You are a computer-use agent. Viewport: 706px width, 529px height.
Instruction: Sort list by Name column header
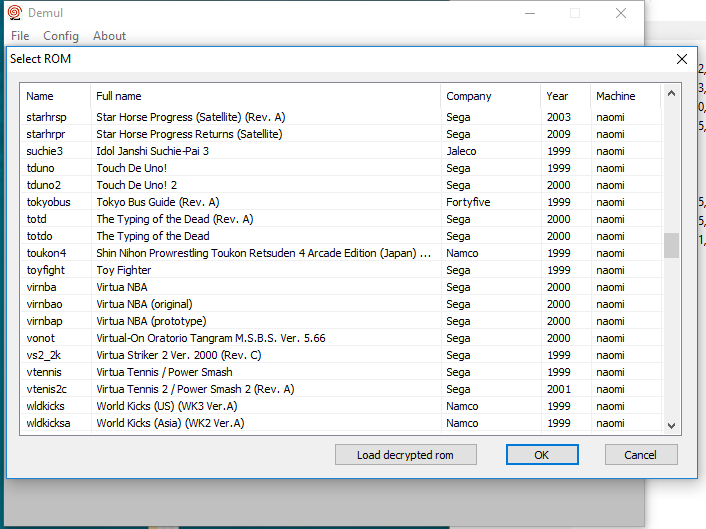(55, 96)
